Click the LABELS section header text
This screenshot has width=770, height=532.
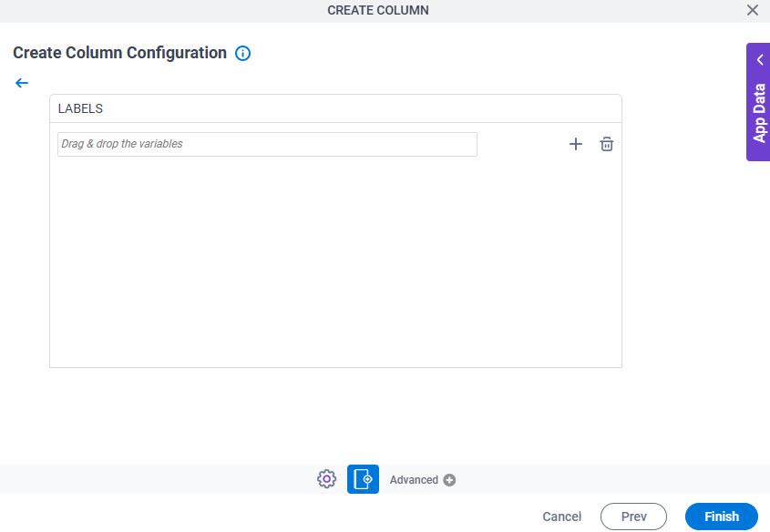click(80, 108)
